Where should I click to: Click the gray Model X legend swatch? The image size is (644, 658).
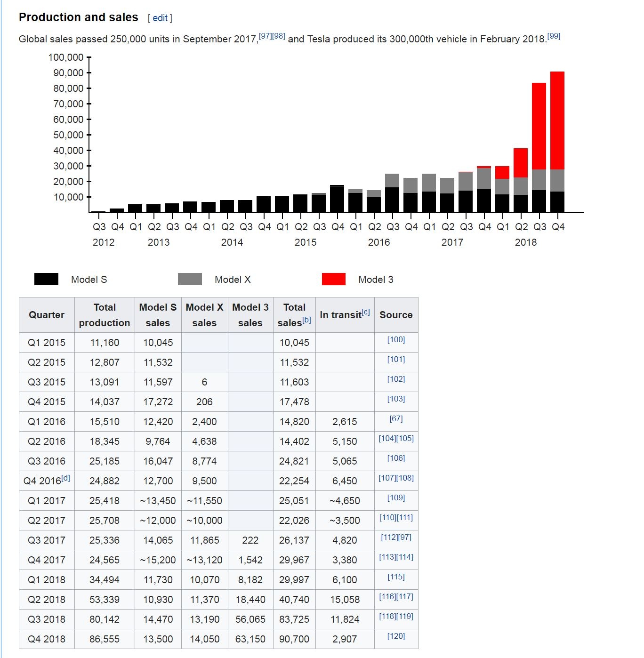pos(190,279)
